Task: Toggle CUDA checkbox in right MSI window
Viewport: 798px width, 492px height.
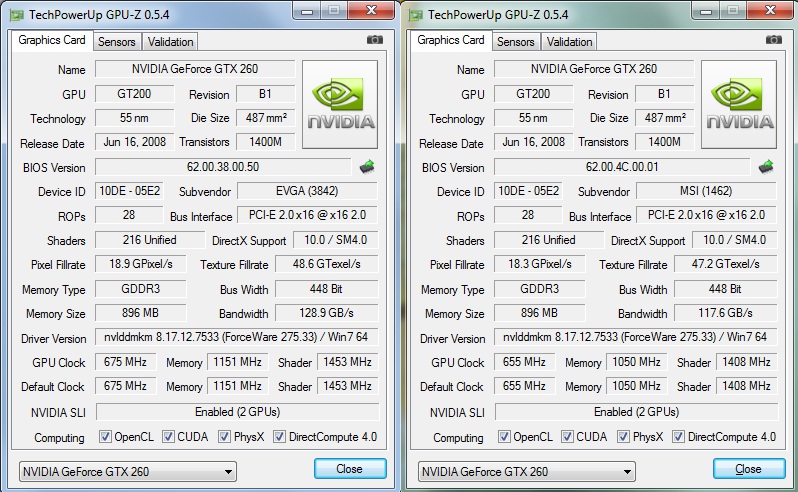Action: (567, 437)
